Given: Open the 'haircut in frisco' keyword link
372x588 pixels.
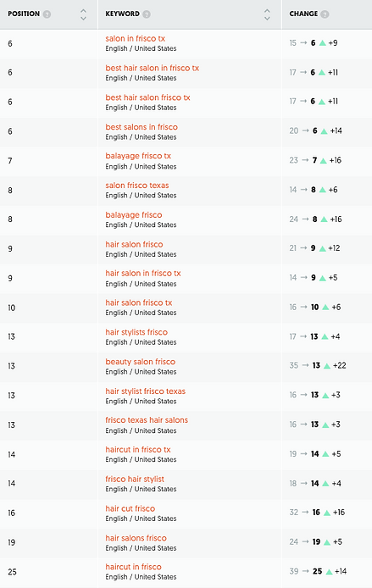Looking at the screenshot, I should 134,567.
